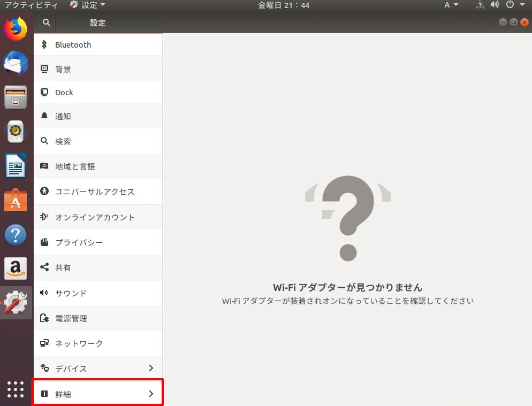
Task: Click the 電源管理 power icon
Action: coord(44,318)
